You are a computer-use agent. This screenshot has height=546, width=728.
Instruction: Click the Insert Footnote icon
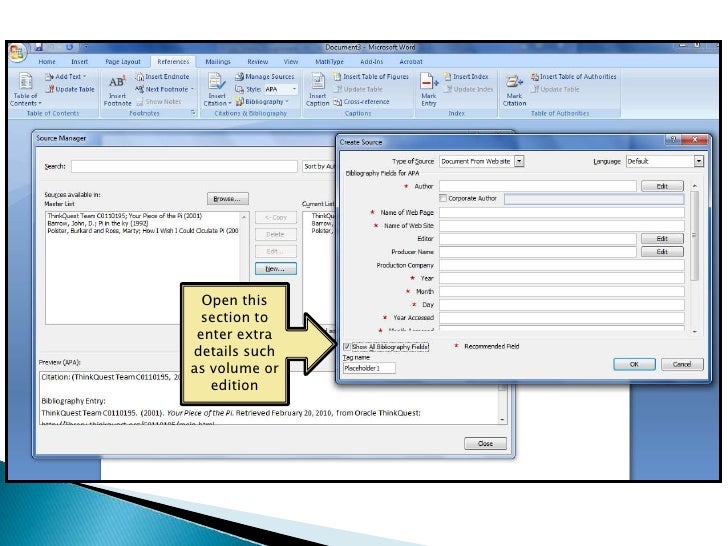coord(117,90)
